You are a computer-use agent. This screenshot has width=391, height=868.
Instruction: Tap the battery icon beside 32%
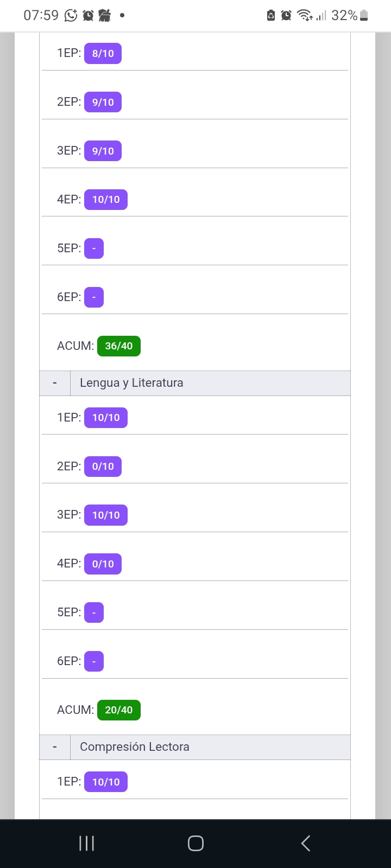click(x=364, y=16)
